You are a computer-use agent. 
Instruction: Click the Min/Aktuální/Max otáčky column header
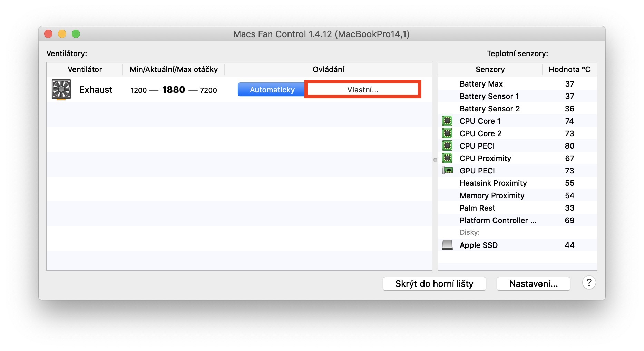pyautogui.click(x=174, y=69)
